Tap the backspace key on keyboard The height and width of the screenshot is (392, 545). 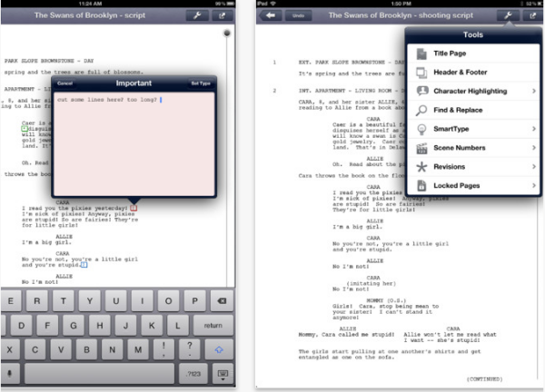[222, 300]
